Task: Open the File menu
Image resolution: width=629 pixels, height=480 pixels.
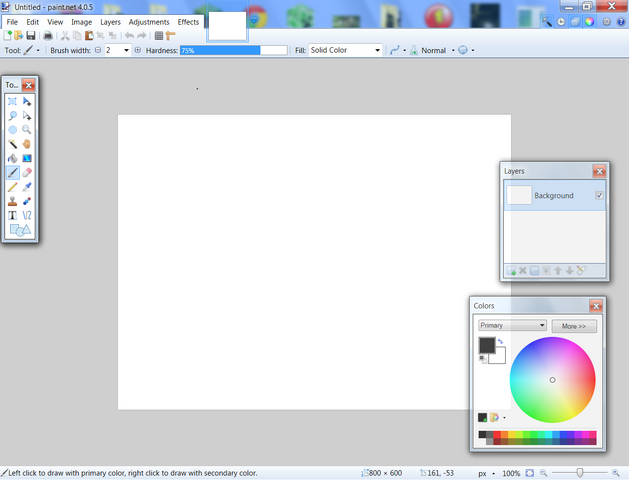Action: 12,22
